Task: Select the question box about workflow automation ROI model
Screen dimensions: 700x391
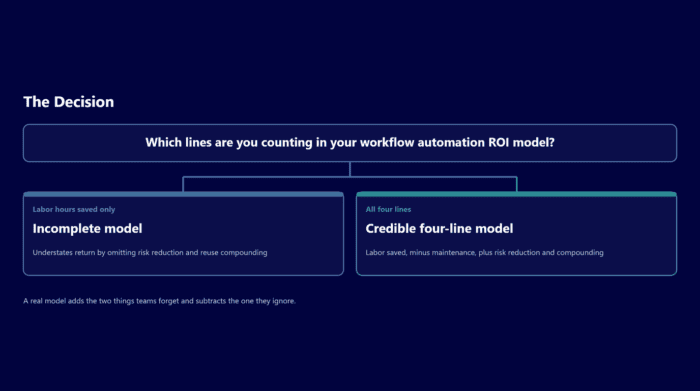Action: pos(350,143)
